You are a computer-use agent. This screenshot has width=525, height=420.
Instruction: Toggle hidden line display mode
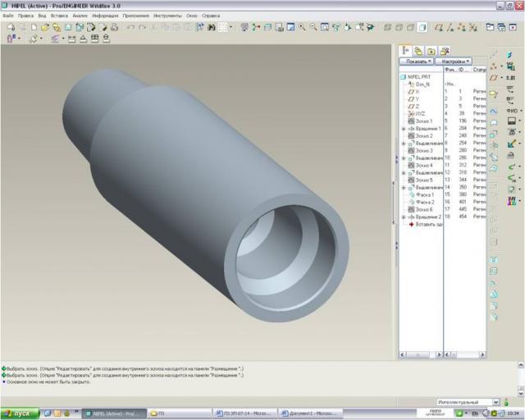click(x=399, y=27)
